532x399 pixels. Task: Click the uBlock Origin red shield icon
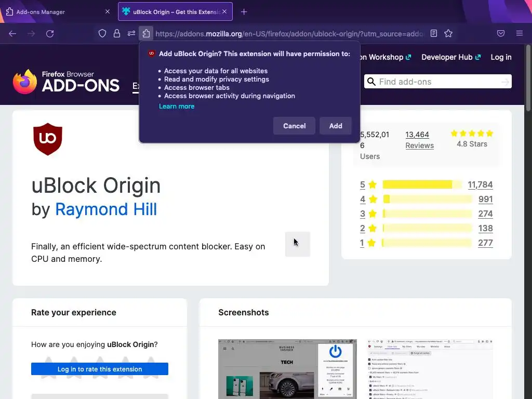coord(48,139)
